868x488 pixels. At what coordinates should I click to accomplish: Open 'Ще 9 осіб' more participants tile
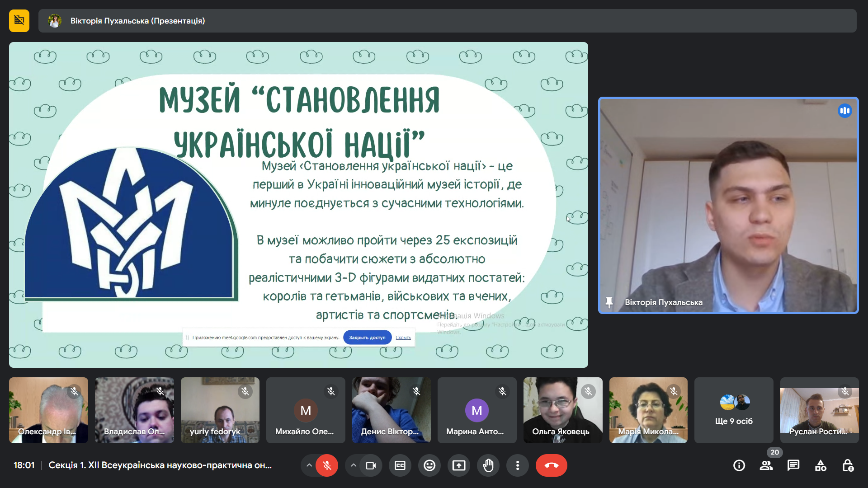pyautogui.click(x=734, y=410)
